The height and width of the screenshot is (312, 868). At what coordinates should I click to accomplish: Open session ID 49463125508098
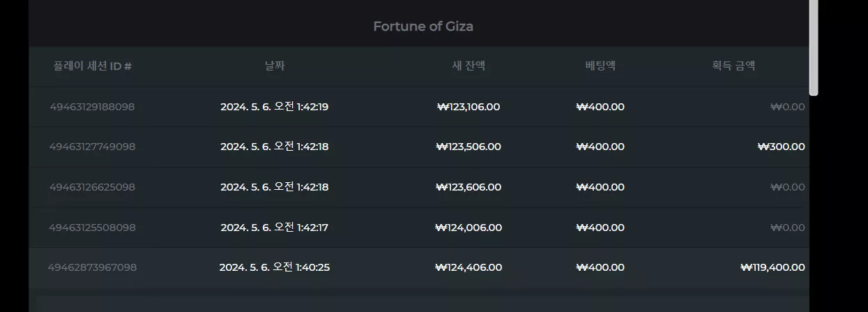pyautogui.click(x=92, y=228)
